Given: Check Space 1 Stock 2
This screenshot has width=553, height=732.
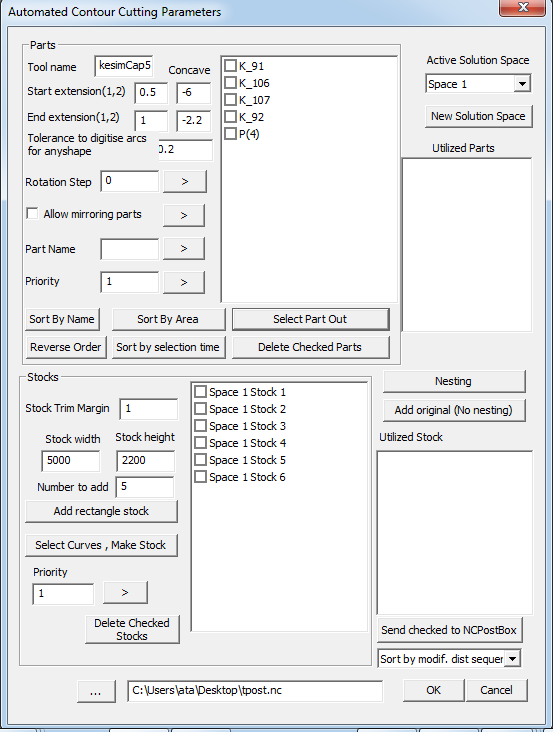Looking at the screenshot, I should pos(200,408).
